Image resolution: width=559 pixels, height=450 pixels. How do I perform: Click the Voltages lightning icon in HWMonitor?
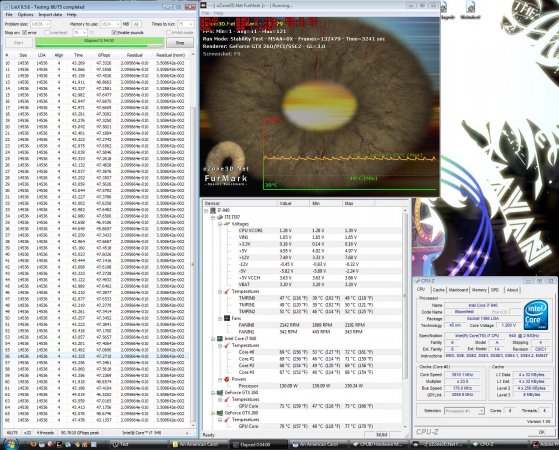click(x=227, y=224)
